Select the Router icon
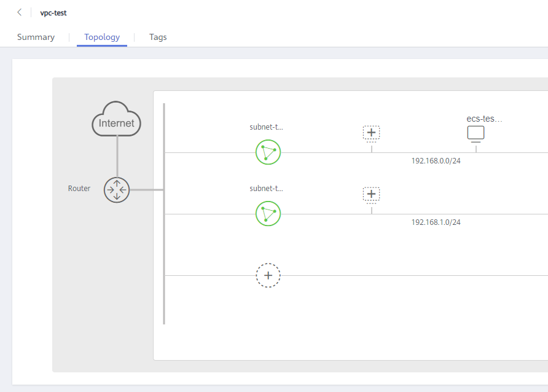Screen dimensions: 548x392 117,190
